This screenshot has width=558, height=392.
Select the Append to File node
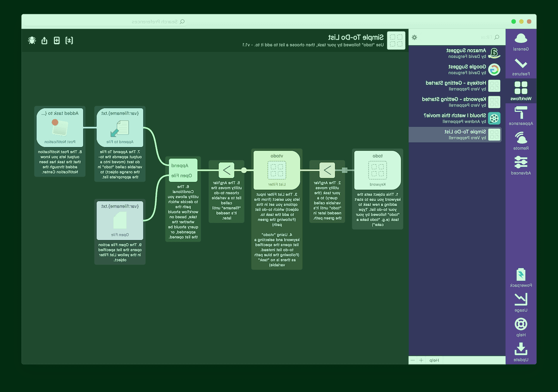pos(120,127)
